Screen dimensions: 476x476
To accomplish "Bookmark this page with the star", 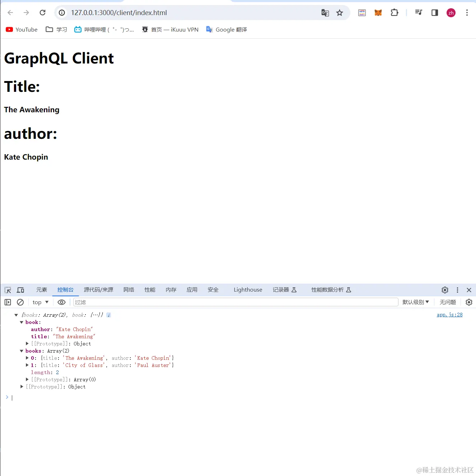I will coord(340,13).
